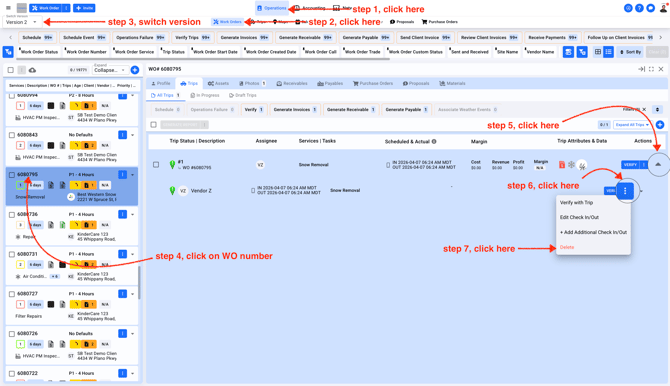Click the blue Work Order button
670x386 pixels.
click(45, 8)
